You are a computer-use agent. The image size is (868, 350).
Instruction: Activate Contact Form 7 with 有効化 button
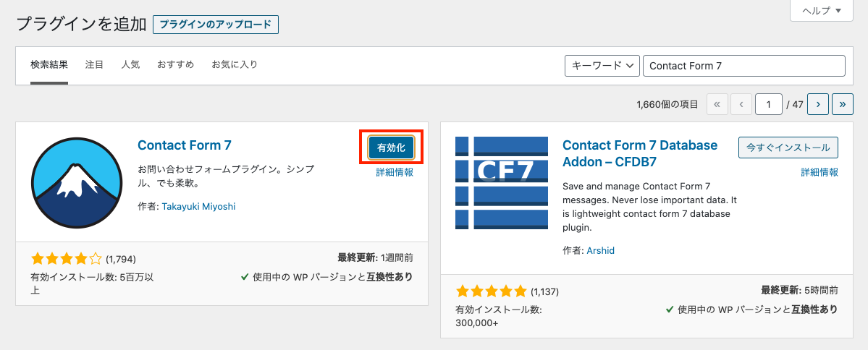pos(392,148)
